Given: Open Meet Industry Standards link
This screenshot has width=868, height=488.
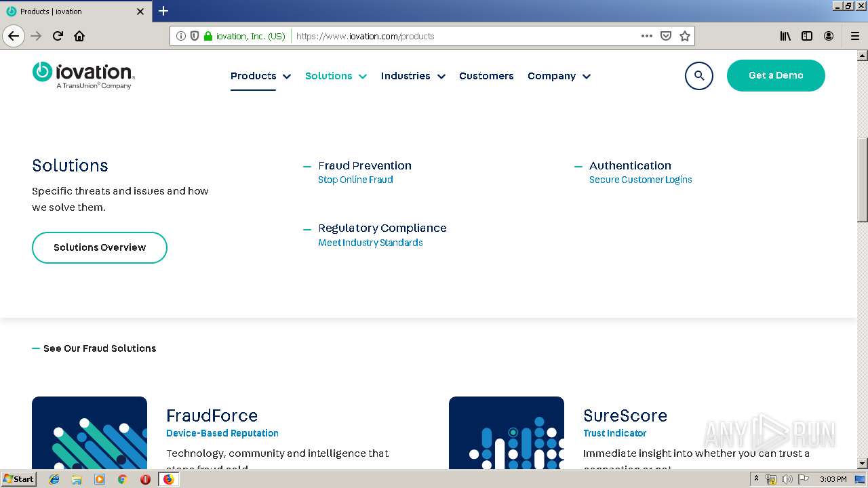Looking at the screenshot, I should [x=370, y=243].
